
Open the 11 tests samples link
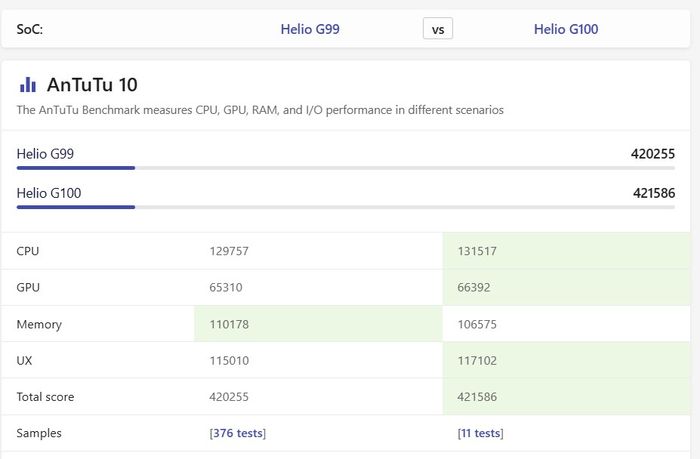pyautogui.click(x=480, y=433)
